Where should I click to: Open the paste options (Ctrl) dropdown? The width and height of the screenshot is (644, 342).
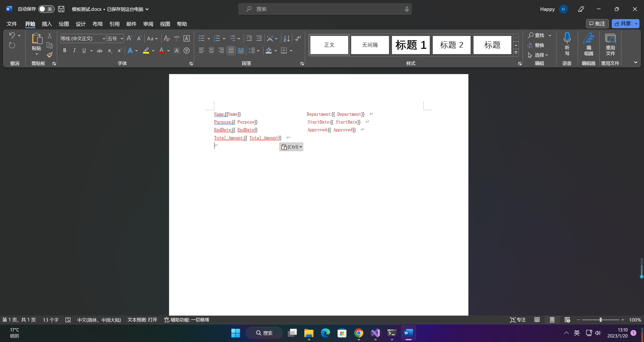coord(300,147)
